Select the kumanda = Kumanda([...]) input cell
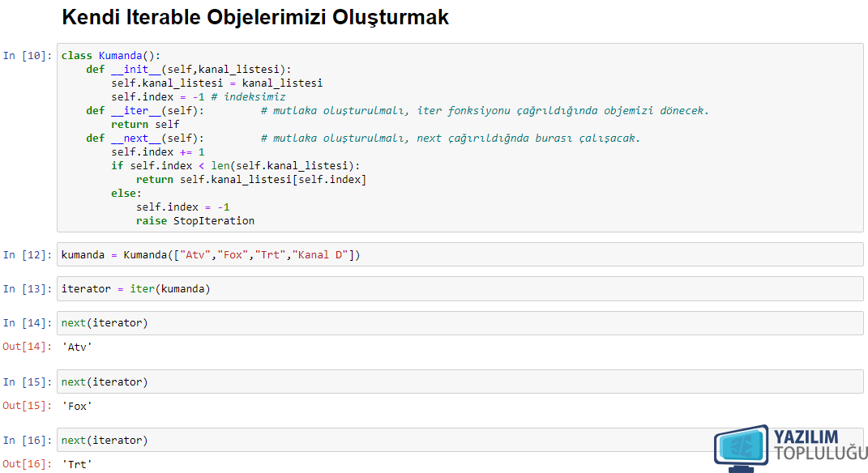This screenshot has height=473, width=868. (460, 255)
